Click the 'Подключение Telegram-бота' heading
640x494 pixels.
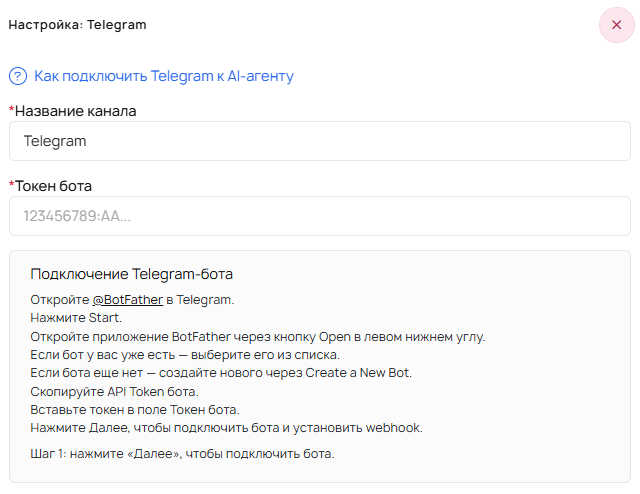click(131, 274)
